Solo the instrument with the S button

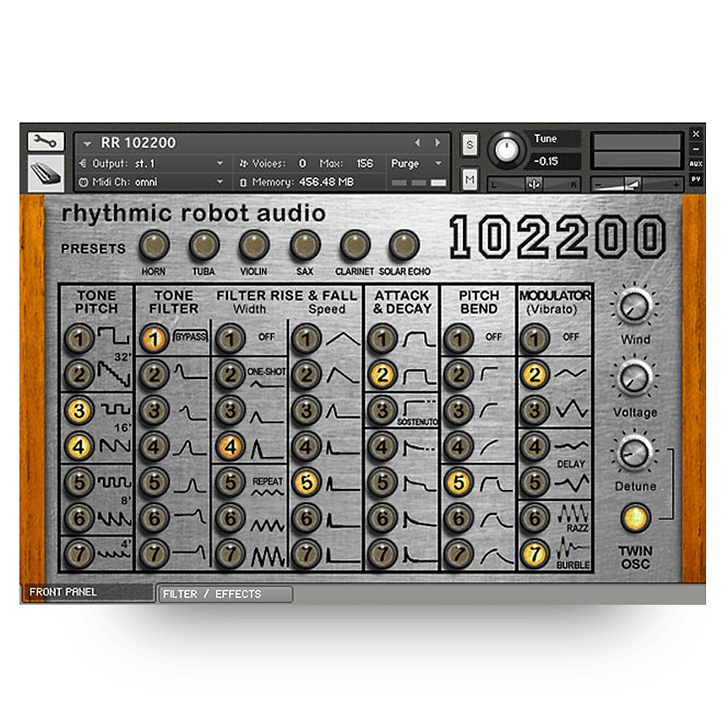[x=470, y=144]
